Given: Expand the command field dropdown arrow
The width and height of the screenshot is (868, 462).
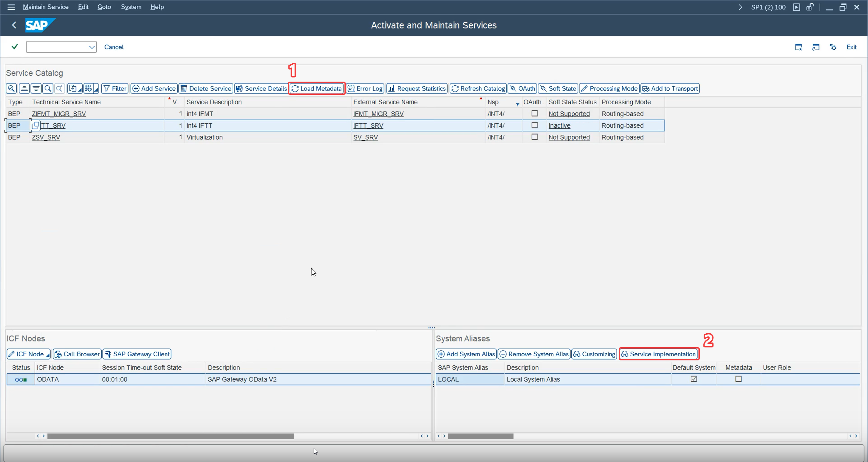Looking at the screenshot, I should [92, 47].
